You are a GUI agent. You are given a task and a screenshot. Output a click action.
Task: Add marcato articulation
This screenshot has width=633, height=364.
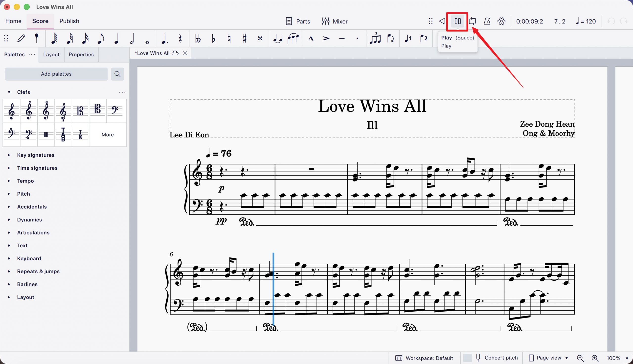point(311,38)
